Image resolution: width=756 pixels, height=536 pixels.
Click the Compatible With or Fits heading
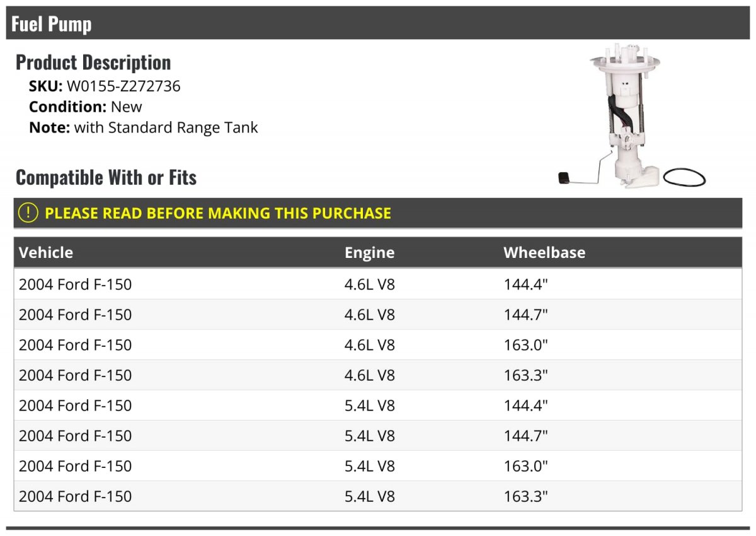coord(106,178)
